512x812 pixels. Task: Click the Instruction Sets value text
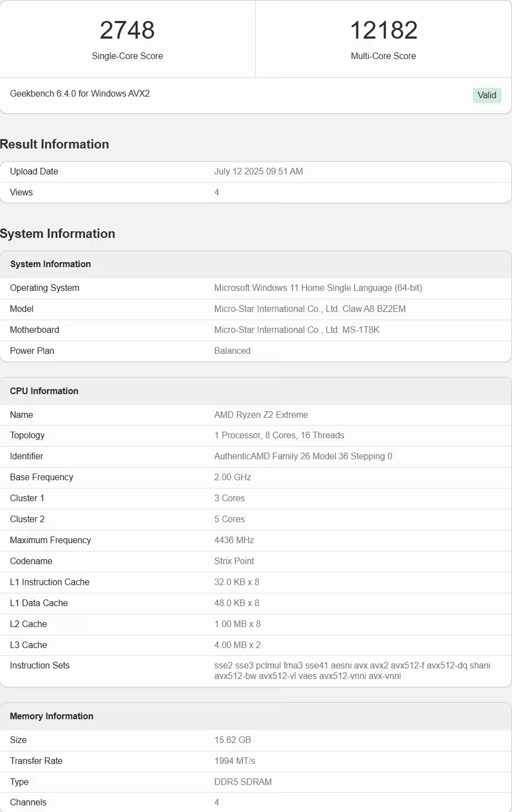(x=352, y=671)
